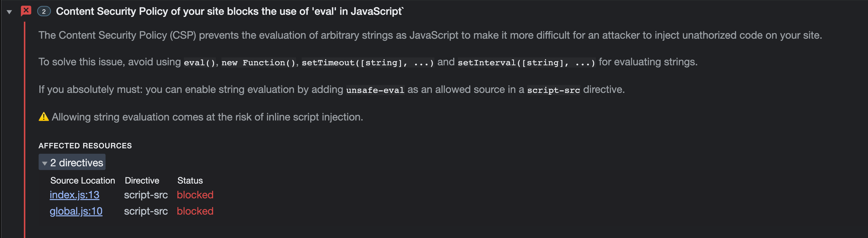Click the blocked status for global.js
This screenshot has width=868, height=238.
pyautogui.click(x=195, y=211)
